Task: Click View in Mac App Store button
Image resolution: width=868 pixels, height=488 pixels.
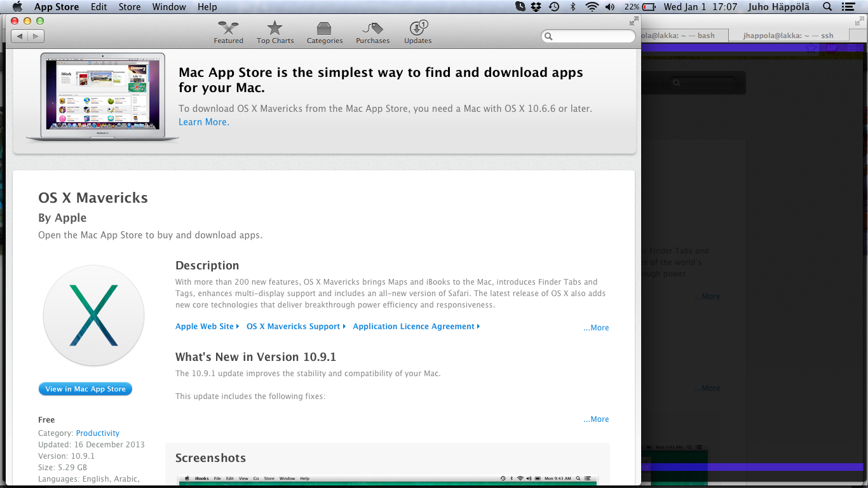Action: (x=85, y=389)
